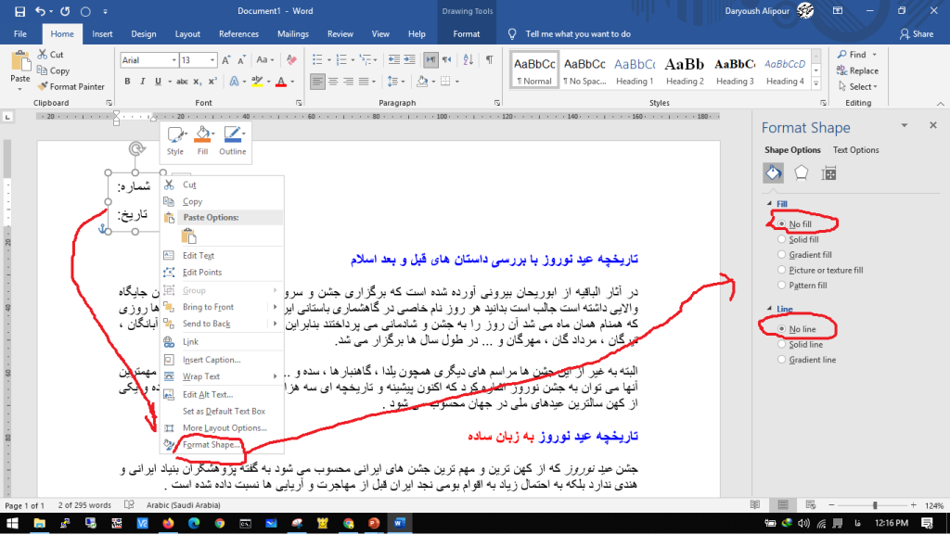Click the Tell me what you want search box
This screenshot has width=950, height=560.
pyautogui.click(x=577, y=34)
